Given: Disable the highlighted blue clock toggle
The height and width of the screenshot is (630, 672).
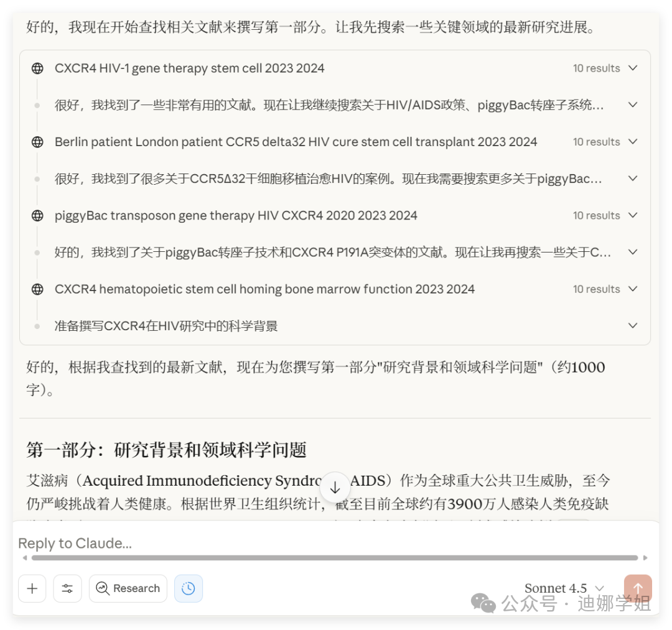Looking at the screenshot, I should pyautogui.click(x=189, y=588).
